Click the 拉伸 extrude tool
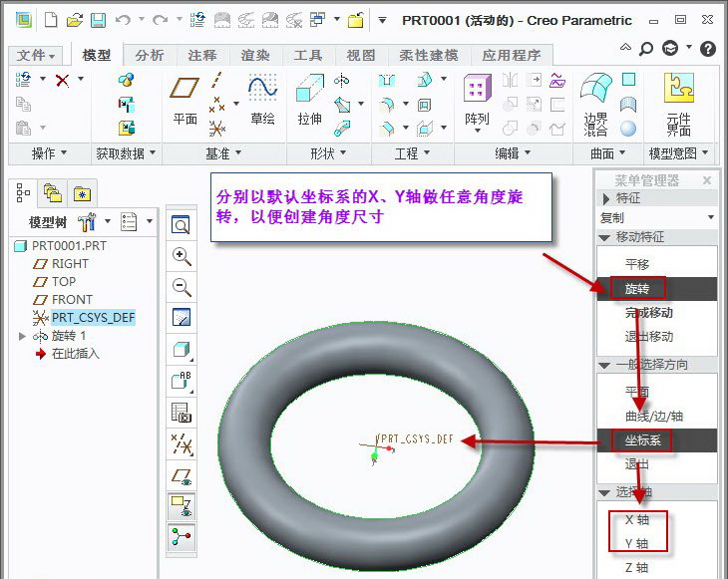 (310, 101)
